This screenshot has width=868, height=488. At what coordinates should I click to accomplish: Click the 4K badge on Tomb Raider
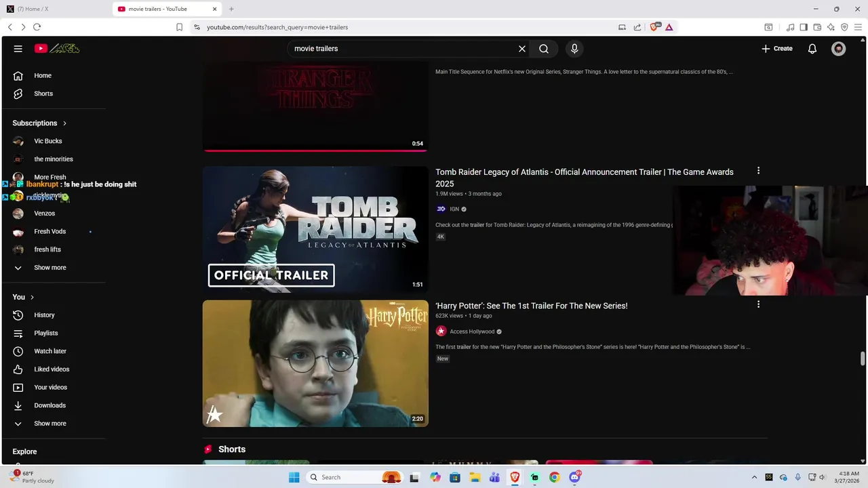tap(441, 237)
